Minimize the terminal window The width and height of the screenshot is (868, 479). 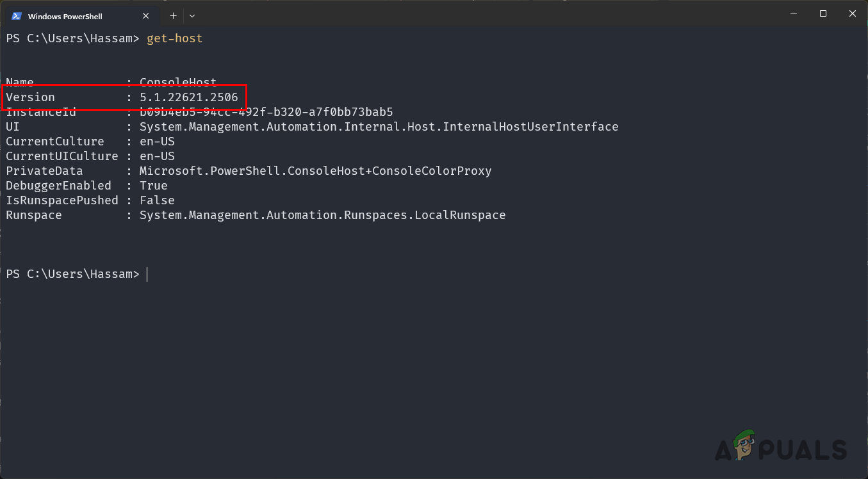click(793, 13)
